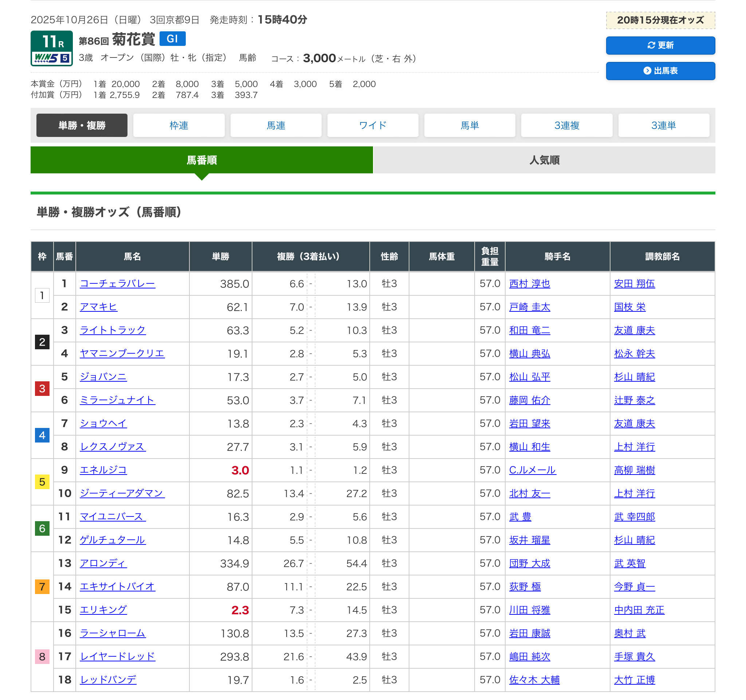Click jockey C.ルメール link

[x=532, y=470]
